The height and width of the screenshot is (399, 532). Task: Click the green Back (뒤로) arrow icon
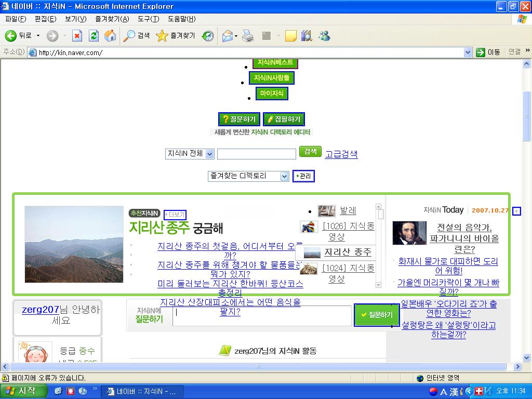point(10,36)
